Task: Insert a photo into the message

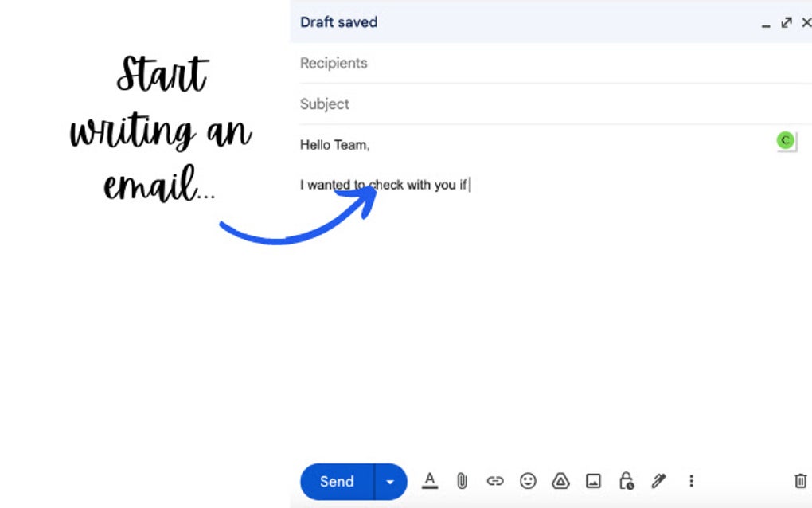Action: point(593,481)
